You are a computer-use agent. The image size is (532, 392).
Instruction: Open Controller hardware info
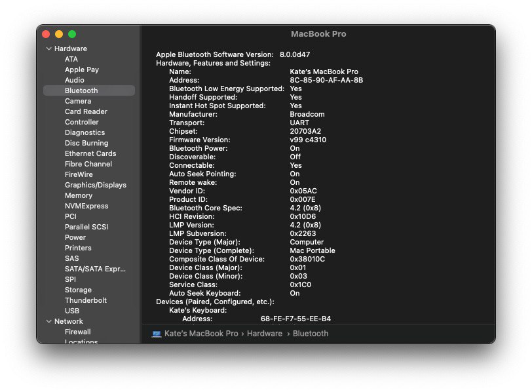(82, 122)
